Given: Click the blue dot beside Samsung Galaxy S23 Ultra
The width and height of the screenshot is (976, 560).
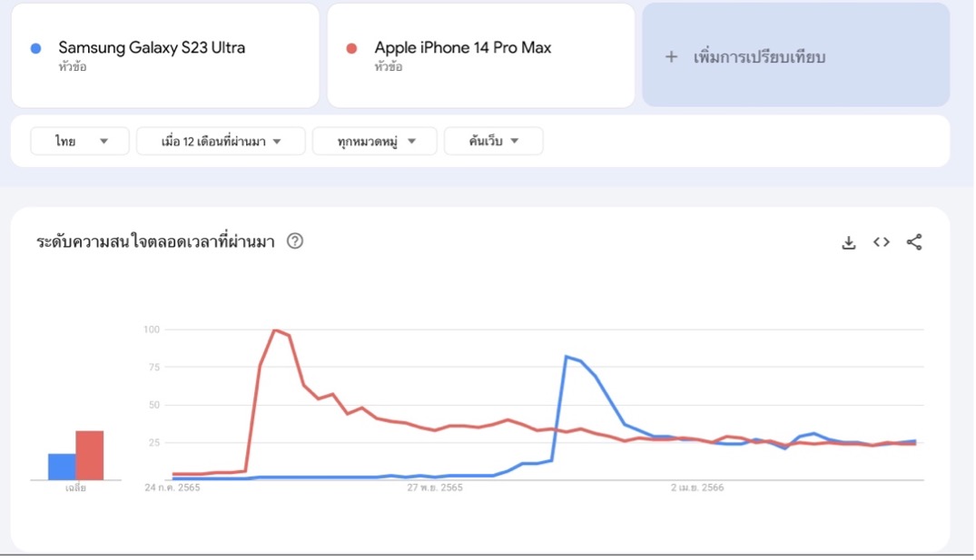Looking at the screenshot, I should pyautogui.click(x=36, y=48).
